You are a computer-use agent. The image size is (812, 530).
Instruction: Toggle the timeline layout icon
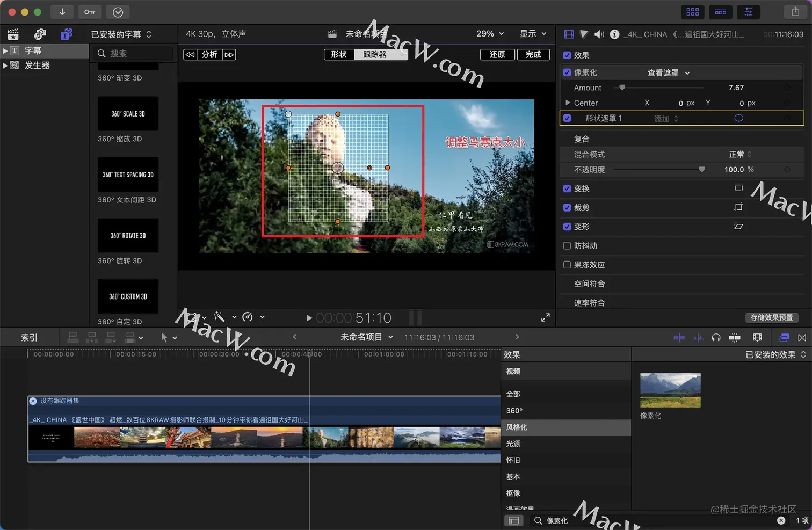tap(721, 12)
